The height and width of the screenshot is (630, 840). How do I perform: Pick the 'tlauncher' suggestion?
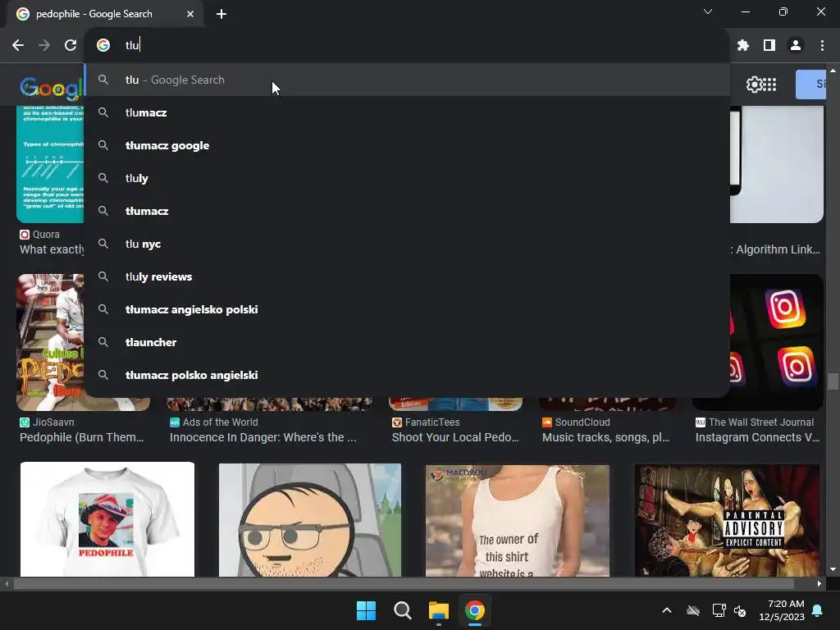[x=407, y=342]
